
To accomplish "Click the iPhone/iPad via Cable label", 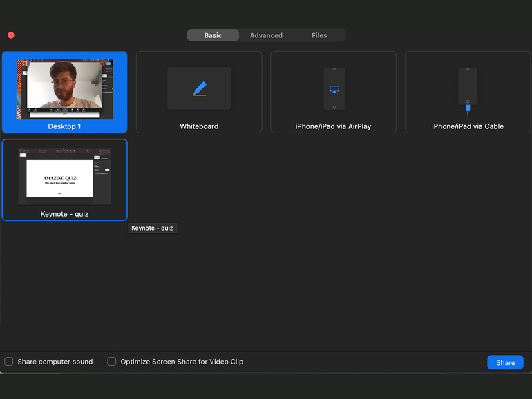I will coord(468,126).
